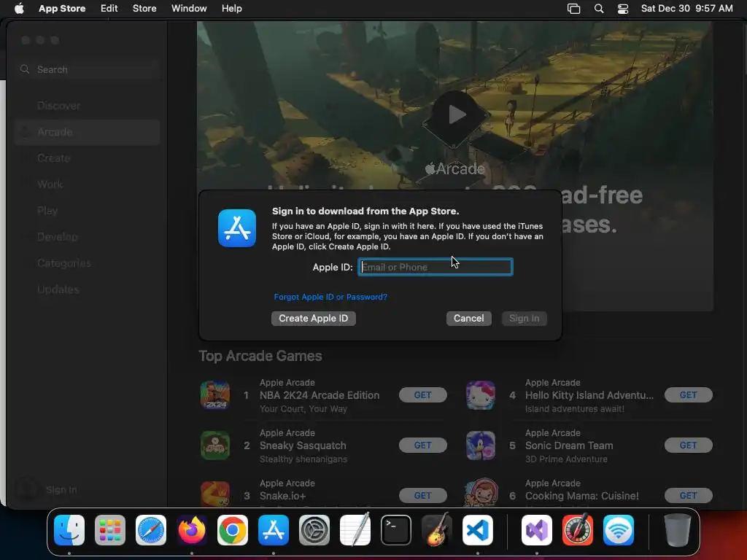Play the Arcade banner video
The image size is (747, 560).
(456, 114)
